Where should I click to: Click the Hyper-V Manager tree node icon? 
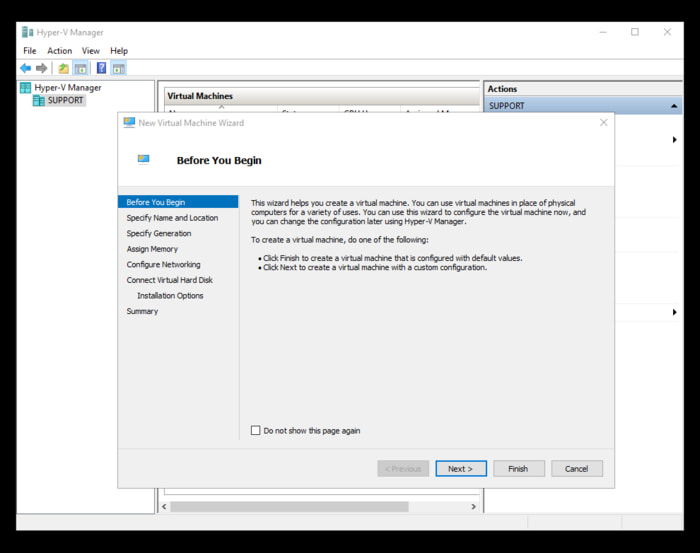tap(26, 88)
